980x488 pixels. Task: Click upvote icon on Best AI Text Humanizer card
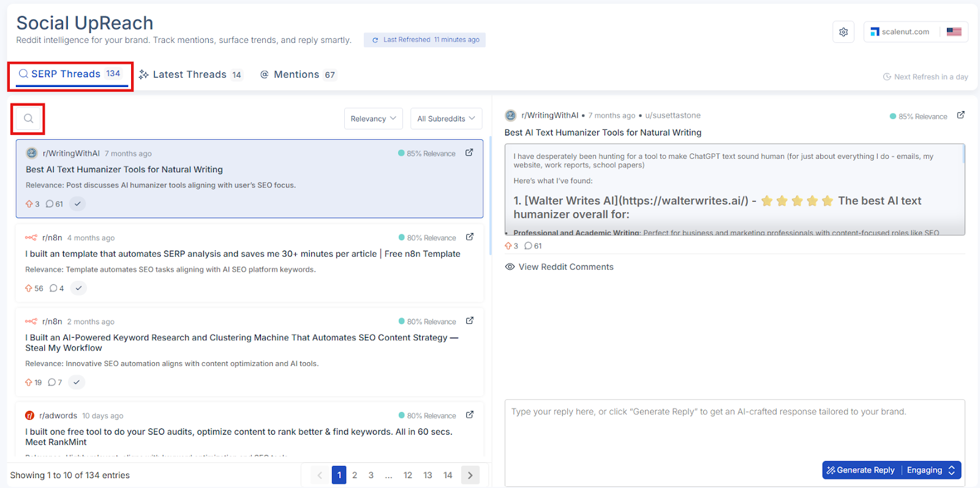click(29, 204)
